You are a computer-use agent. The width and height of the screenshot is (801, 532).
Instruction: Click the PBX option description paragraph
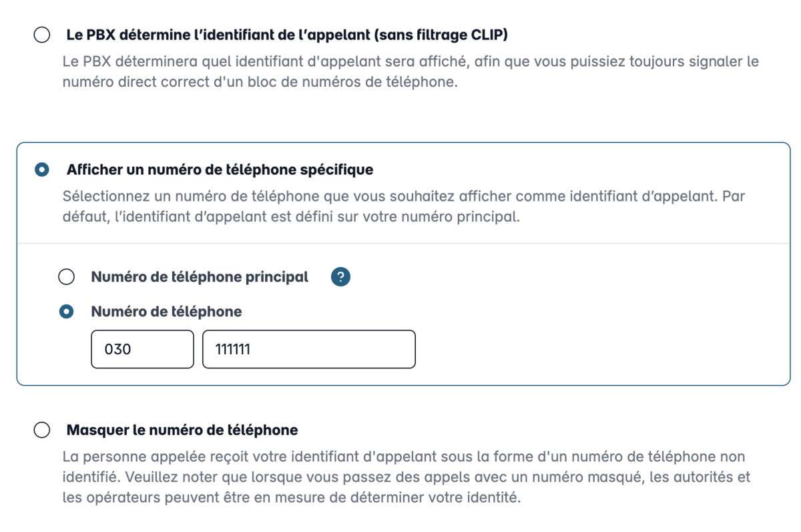pos(411,73)
